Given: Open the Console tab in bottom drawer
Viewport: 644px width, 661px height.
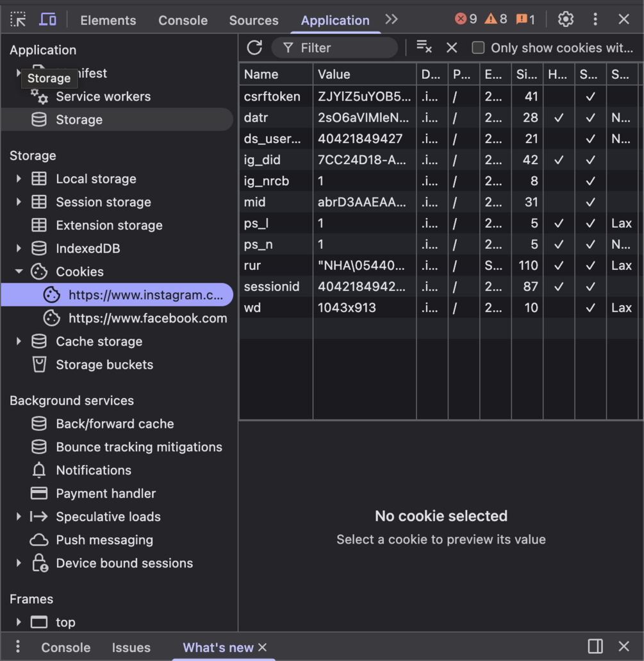Looking at the screenshot, I should (x=66, y=648).
